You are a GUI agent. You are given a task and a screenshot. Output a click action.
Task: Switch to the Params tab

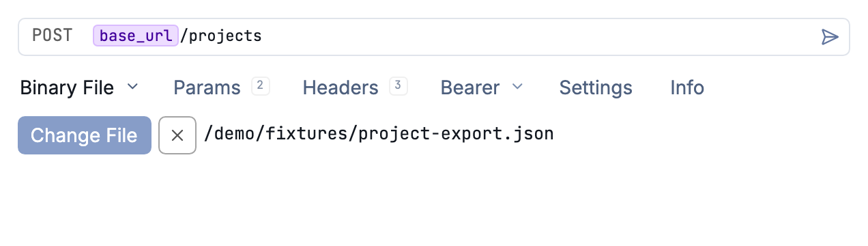(207, 87)
